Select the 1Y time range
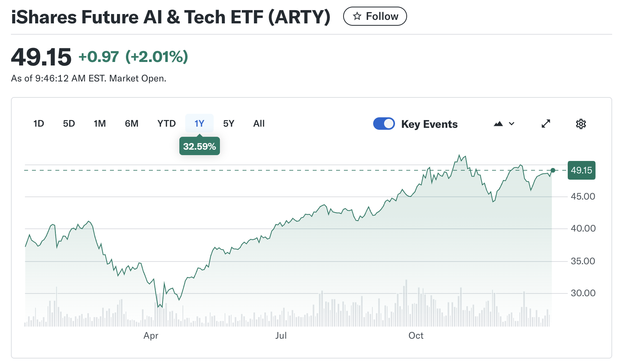The image size is (627, 364). 199,124
